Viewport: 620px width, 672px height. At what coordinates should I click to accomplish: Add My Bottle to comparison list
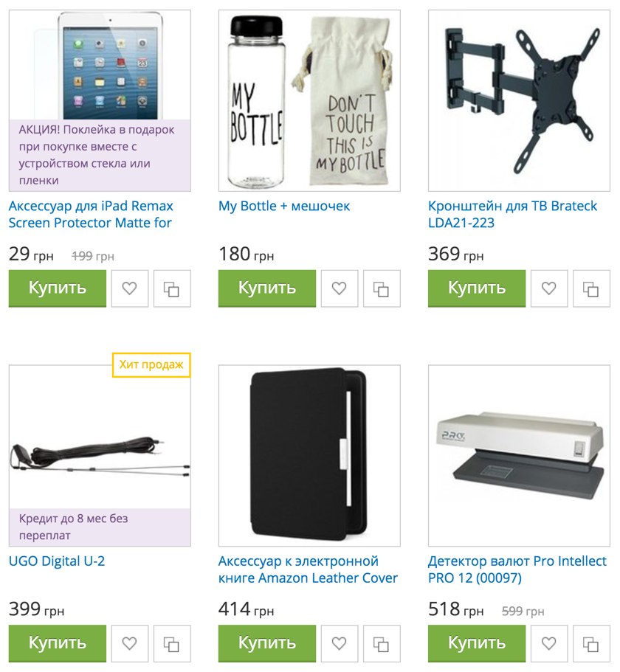coord(382,288)
